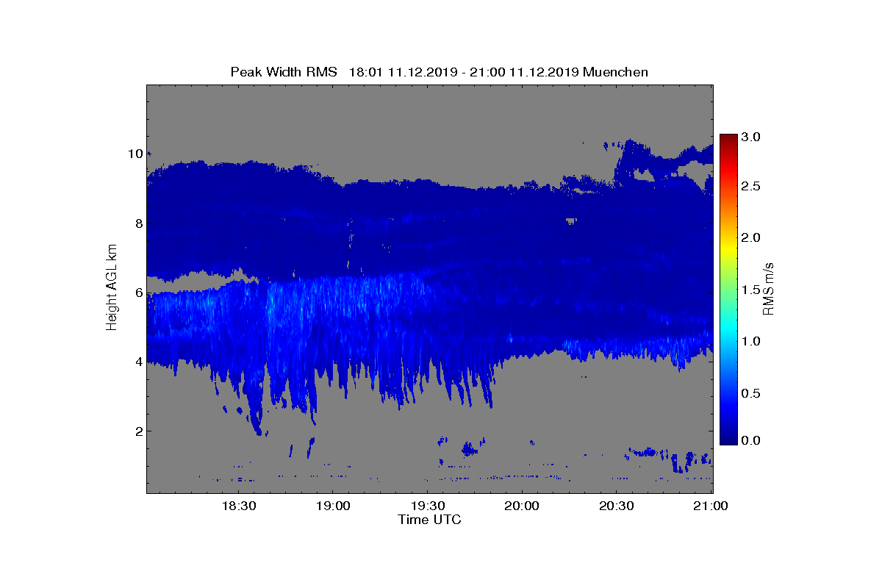The width and height of the screenshot is (882, 588).
Task: Click the height tick label 4
Action: click(x=137, y=362)
